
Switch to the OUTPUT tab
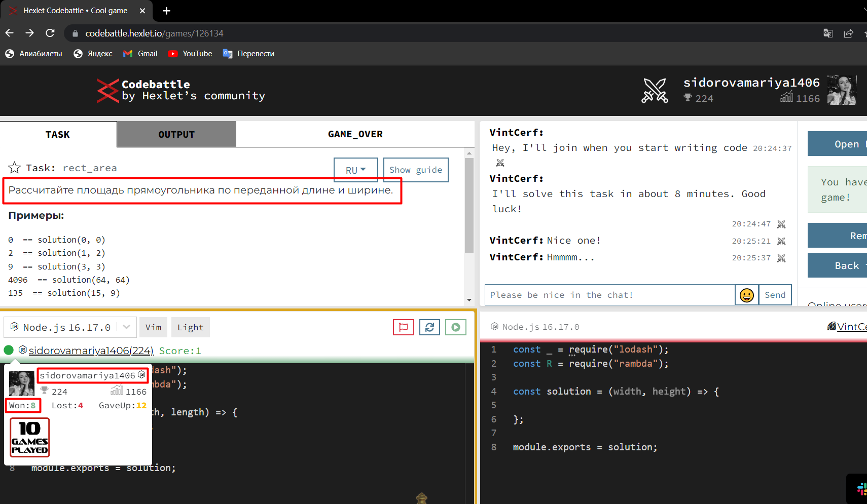[x=176, y=134]
